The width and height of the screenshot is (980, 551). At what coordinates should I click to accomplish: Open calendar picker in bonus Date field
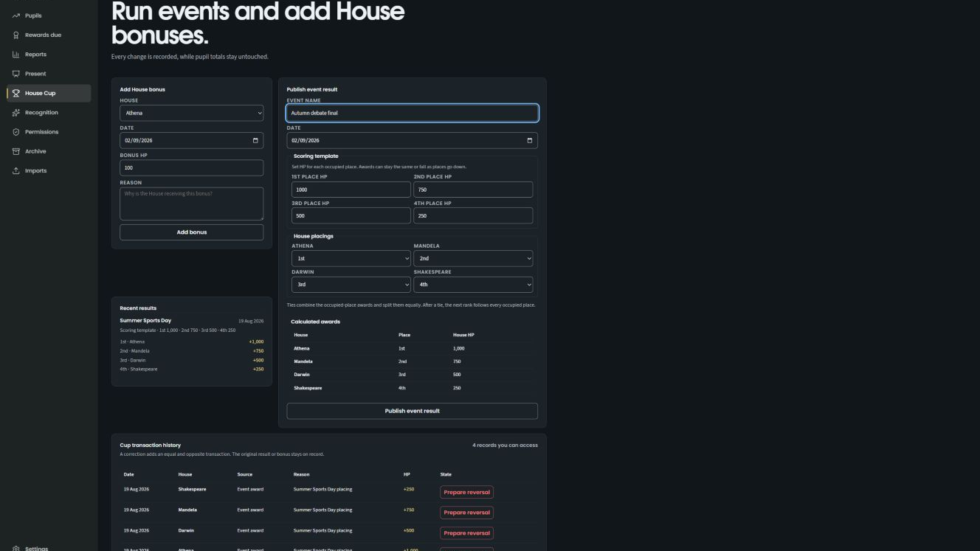(255, 140)
